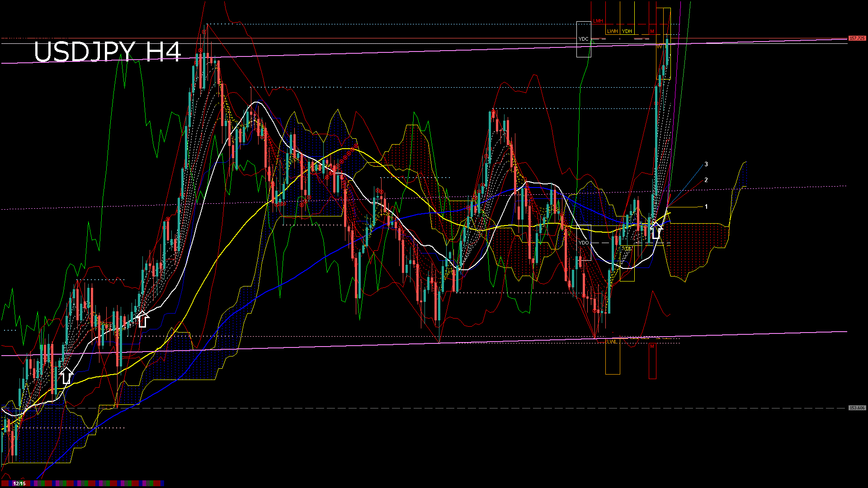
Task: Click the 12/15 date marker on session bar
Action: pyautogui.click(x=19, y=483)
